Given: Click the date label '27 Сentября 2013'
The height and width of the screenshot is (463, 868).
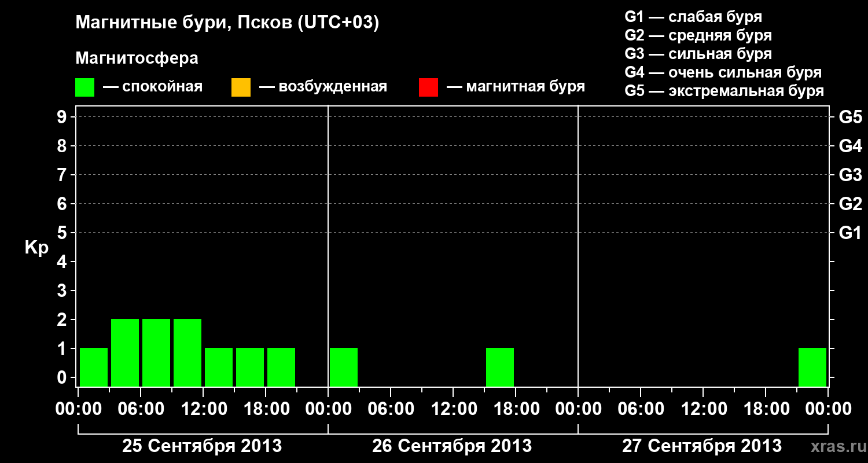Looking at the screenshot, I should point(702,446).
